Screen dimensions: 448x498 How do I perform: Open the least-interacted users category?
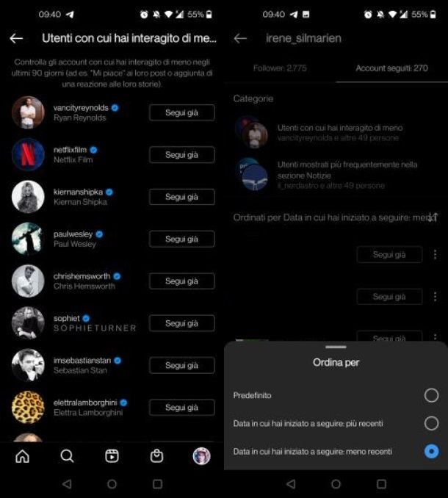[336, 132]
